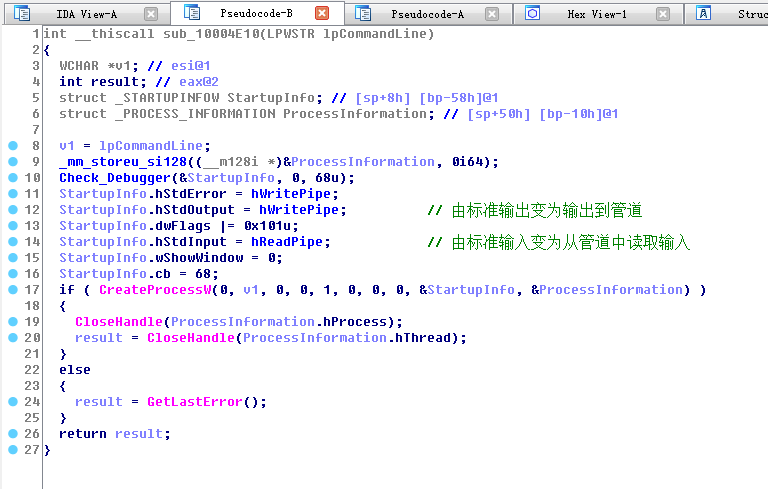This screenshot has width=768, height=489.
Task: Click the _PROCESS_INFORMATION struct type
Action: 195,114
